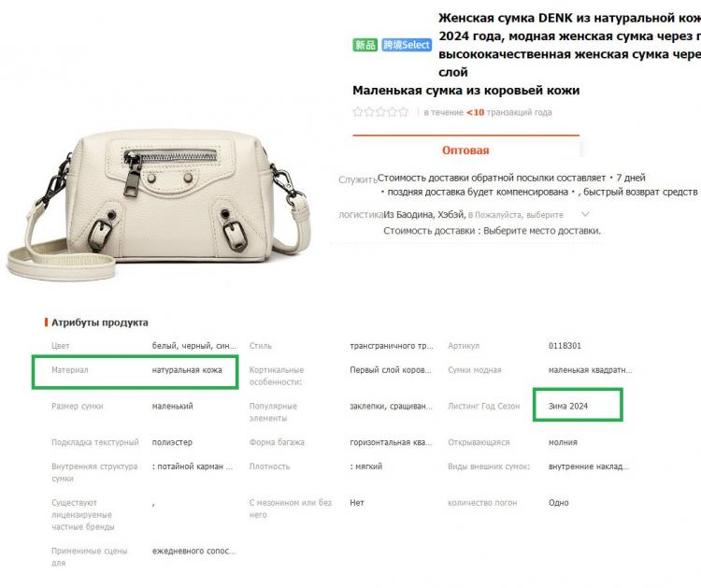Click the маленькая квадратн... fashion bag value
Viewport: 701px width, 588px height.
click(x=590, y=370)
